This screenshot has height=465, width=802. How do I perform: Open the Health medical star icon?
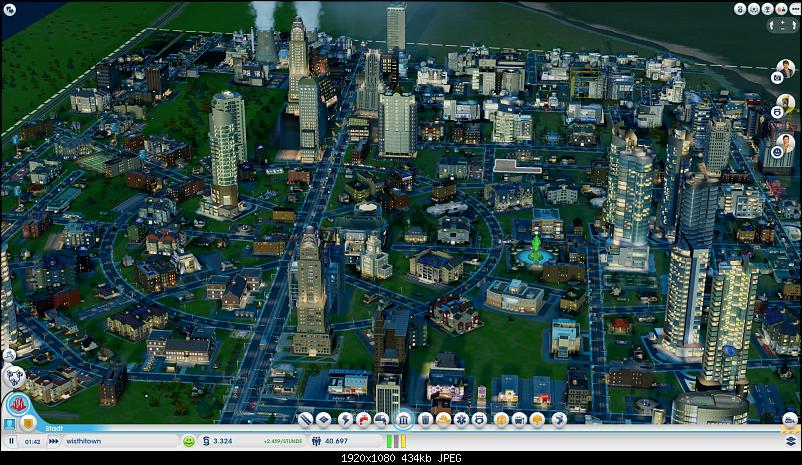[461, 419]
